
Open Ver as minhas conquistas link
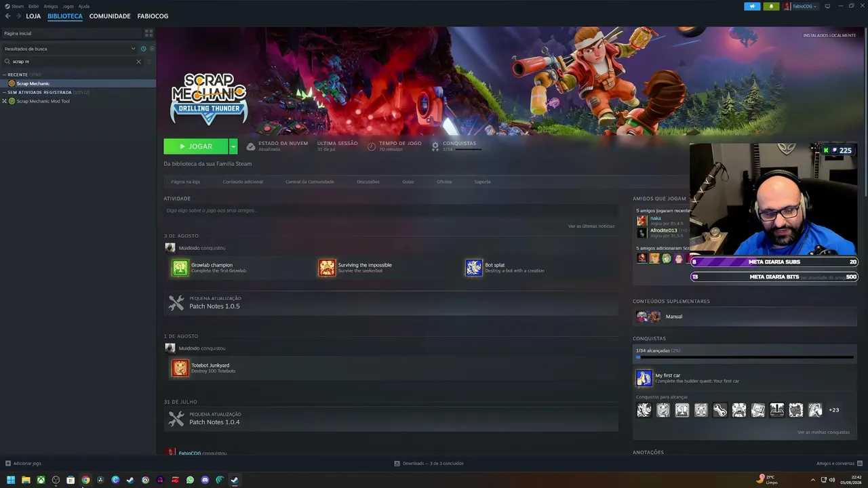click(823, 432)
